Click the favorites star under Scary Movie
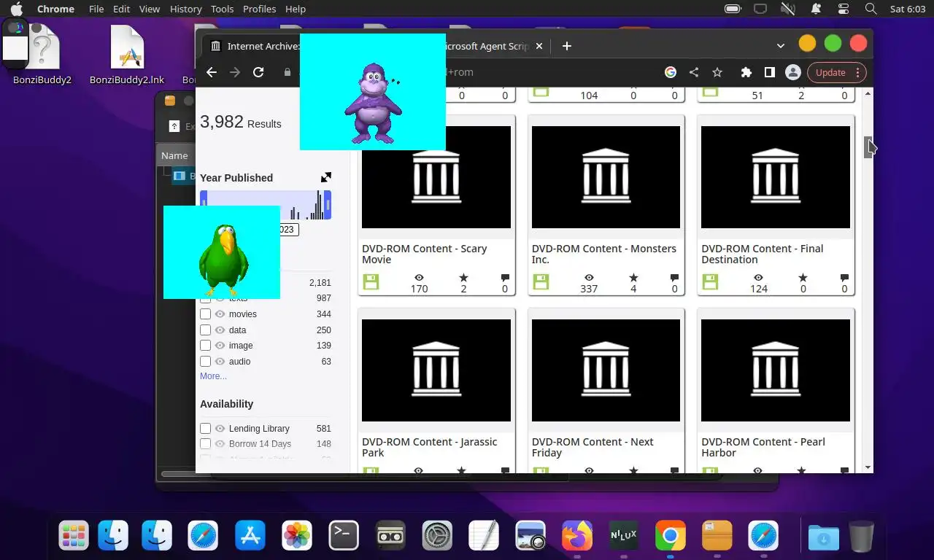934x560 pixels. point(463,278)
